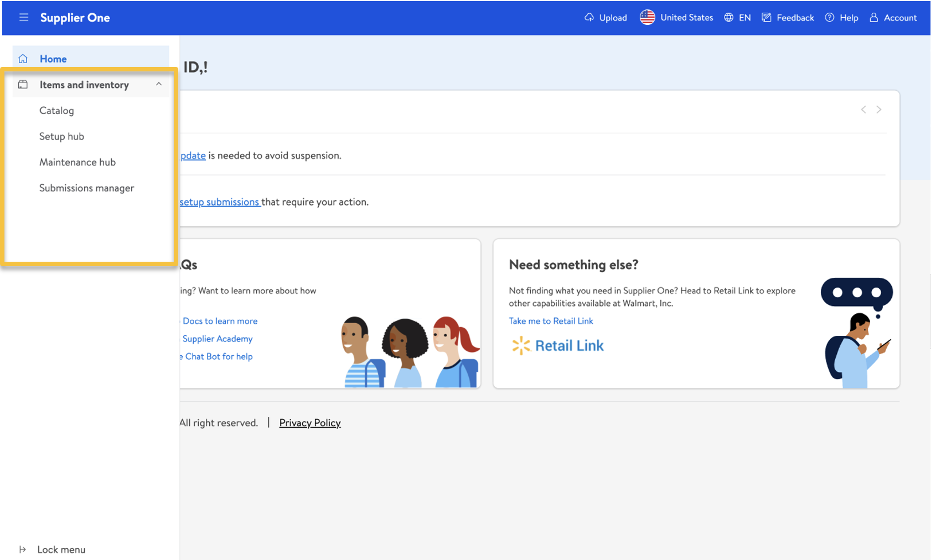Click the Upload cloud icon
931x560 pixels.
(x=589, y=18)
